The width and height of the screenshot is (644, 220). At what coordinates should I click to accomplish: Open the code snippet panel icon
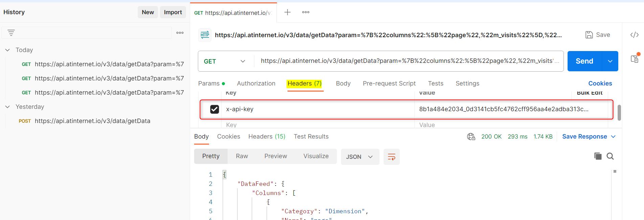coord(634,35)
